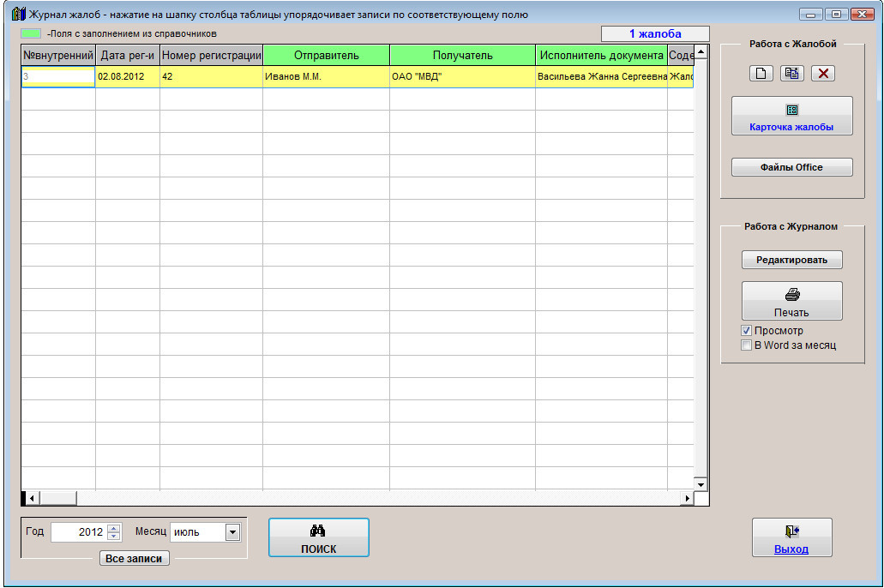Select the sender cell Иванов М.М.
Viewport: 884px width, 588px height.
click(x=327, y=76)
